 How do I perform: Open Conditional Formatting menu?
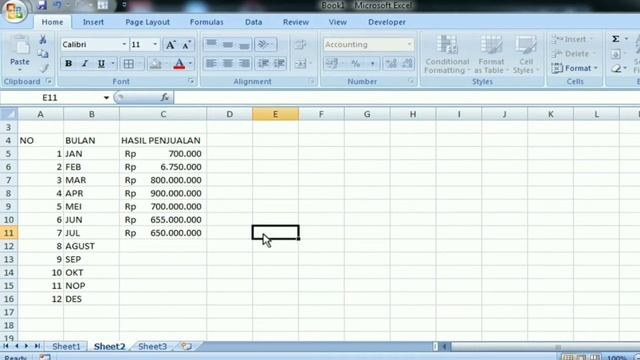[x=447, y=54]
